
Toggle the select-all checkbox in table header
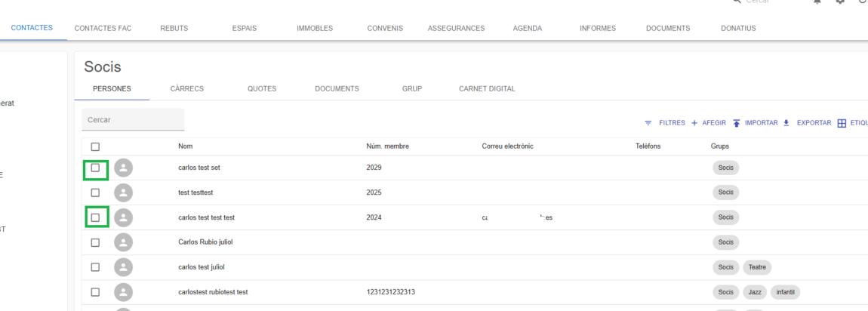[95, 146]
